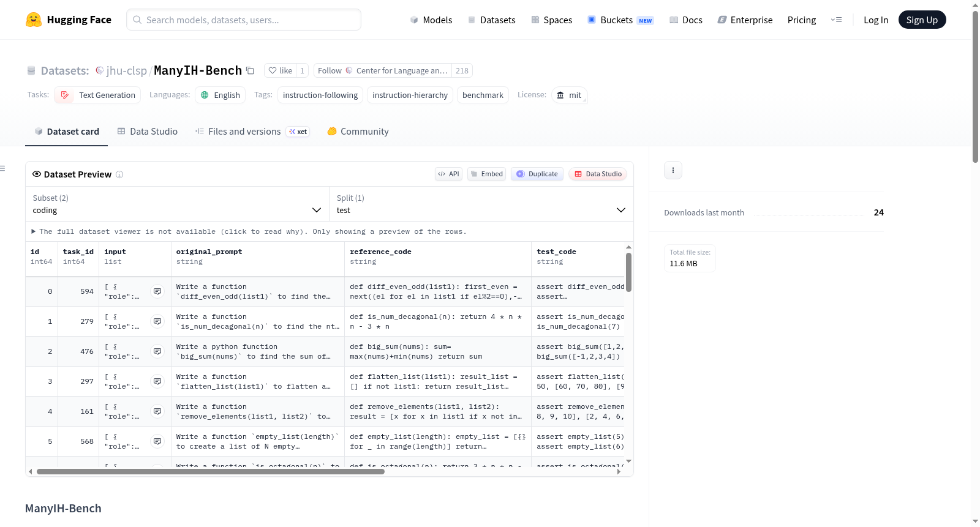Open the Subset coding dropdown

click(x=177, y=204)
